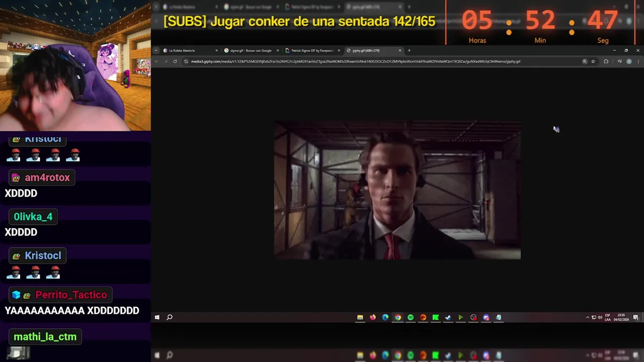This screenshot has width=644, height=362.
Task: Switch to the La Ruleta Aleatoria tab
Action: coord(190,50)
